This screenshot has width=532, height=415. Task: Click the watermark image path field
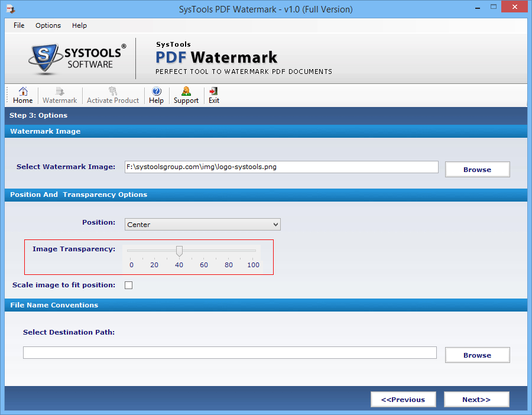click(x=281, y=167)
